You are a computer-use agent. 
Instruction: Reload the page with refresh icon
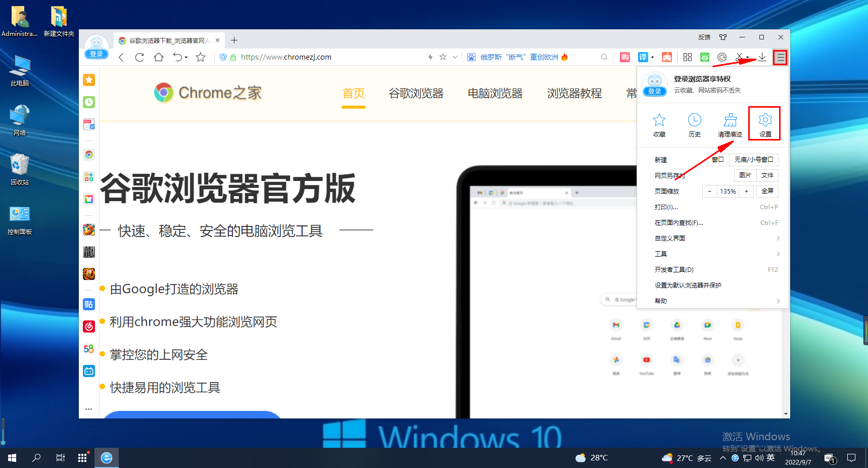[x=139, y=57]
